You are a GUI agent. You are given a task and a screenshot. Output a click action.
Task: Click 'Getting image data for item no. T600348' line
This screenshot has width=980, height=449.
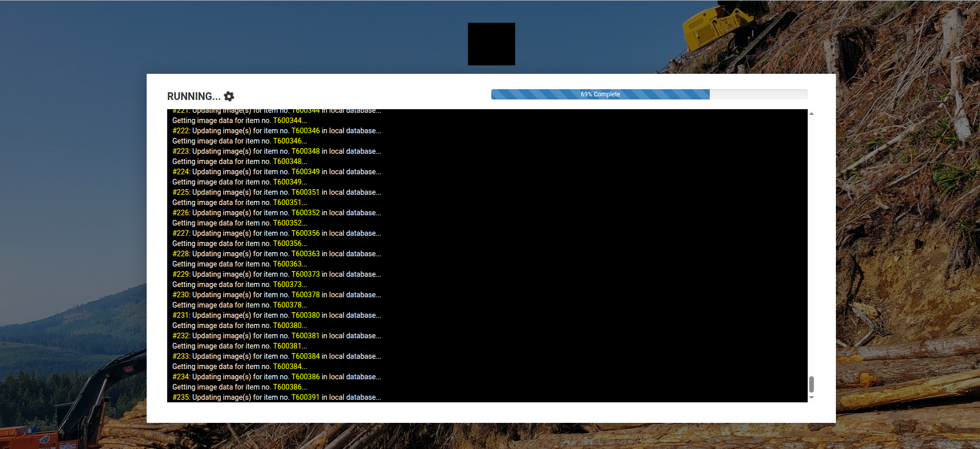[x=239, y=161]
